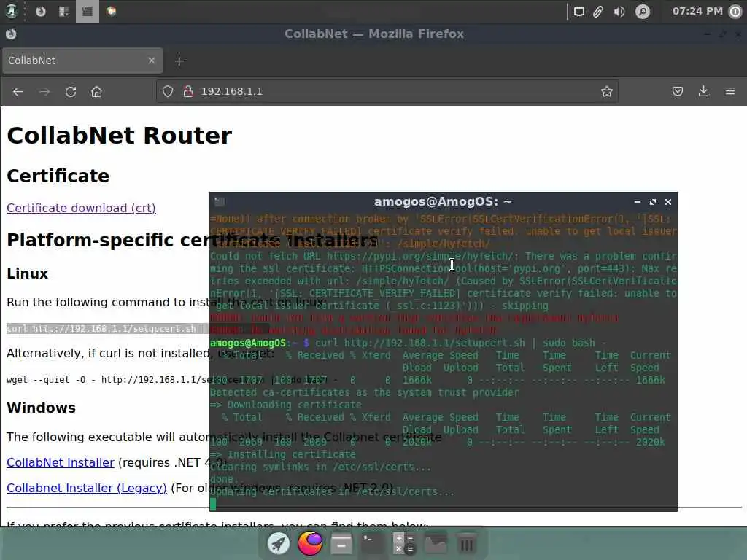Click the 'Clearing symlinks in /etc/ssl/certs...' line
The width and height of the screenshot is (747, 560).
click(x=321, y=467)
